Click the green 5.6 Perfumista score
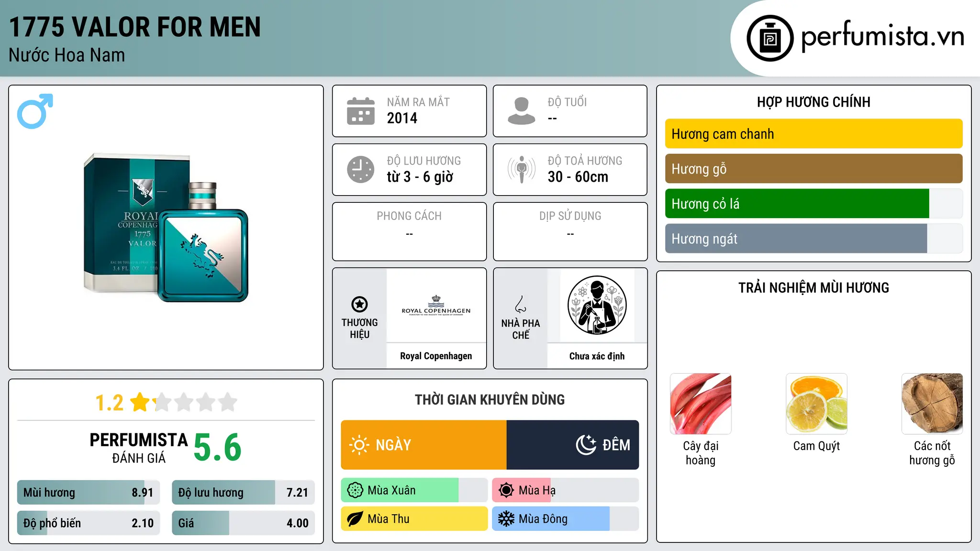Viewport: 980px width, 551px height. [218, 447]
